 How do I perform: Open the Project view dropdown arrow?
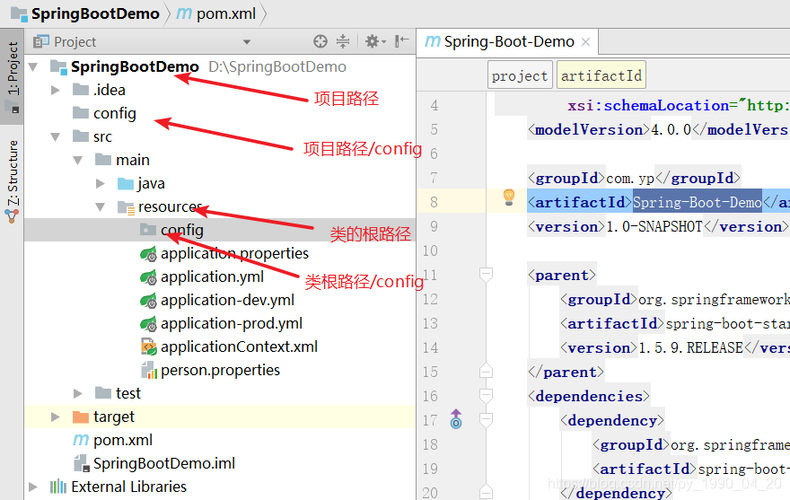[247, 42]
